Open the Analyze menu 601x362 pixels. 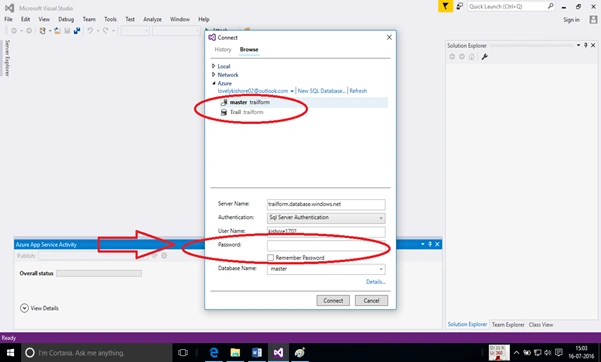click(x=152, y=19)
